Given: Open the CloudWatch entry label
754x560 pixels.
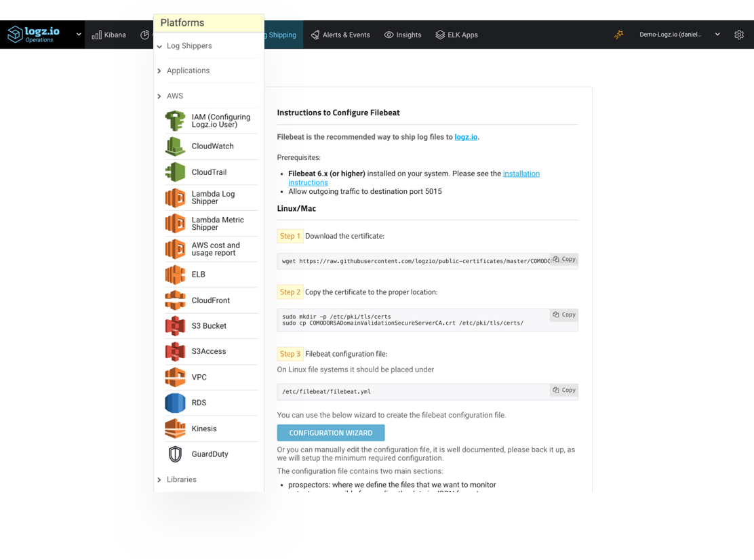Looking at the screenshot, I should pos(212,146).
